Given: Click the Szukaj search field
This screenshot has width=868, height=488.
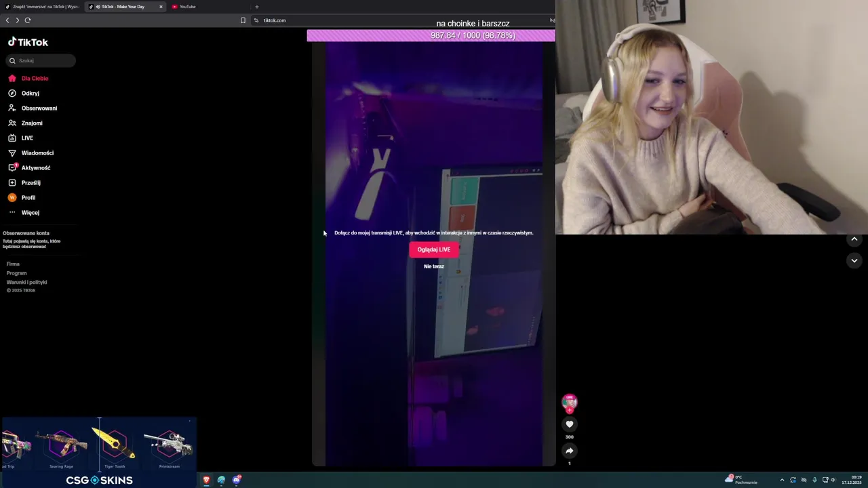Looking at the screenshot, I should 41,60.
